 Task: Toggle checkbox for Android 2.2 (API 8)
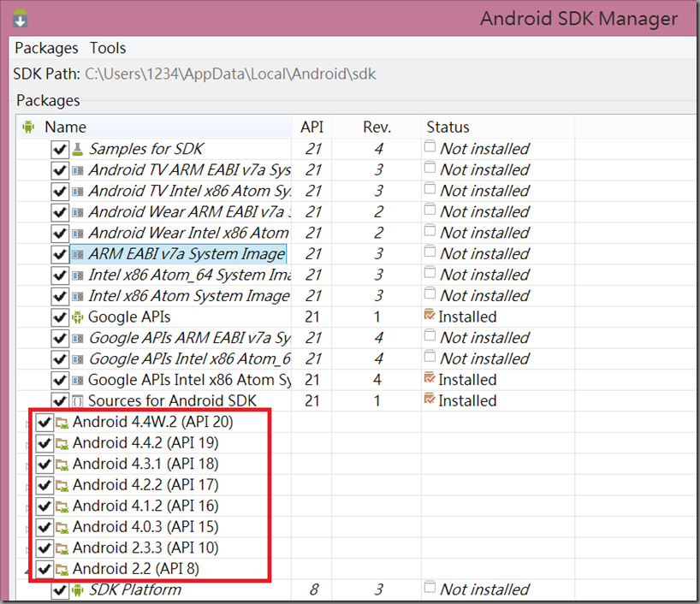click(x=44, y=569)
